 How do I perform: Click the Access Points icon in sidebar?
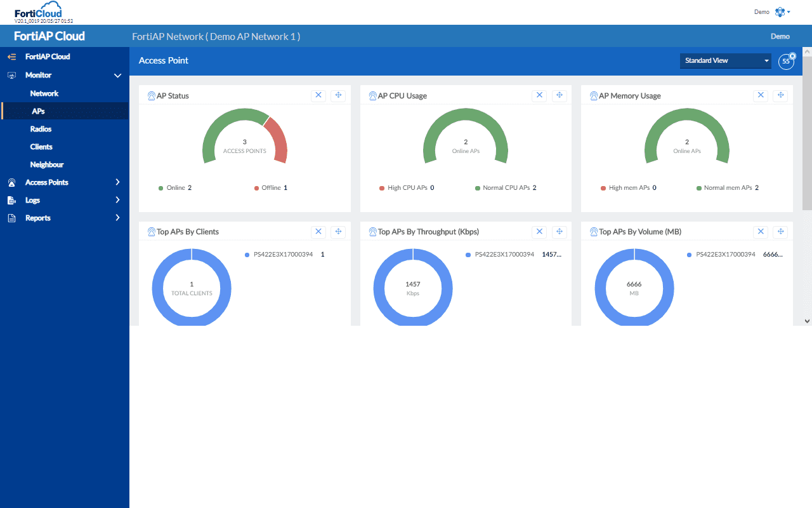point(11,182)
